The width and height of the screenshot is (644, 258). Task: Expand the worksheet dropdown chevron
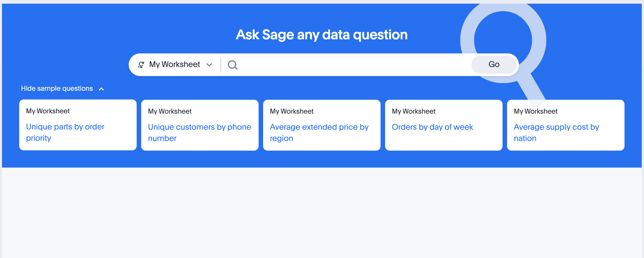pyautogui.click(x=209, y=65)
